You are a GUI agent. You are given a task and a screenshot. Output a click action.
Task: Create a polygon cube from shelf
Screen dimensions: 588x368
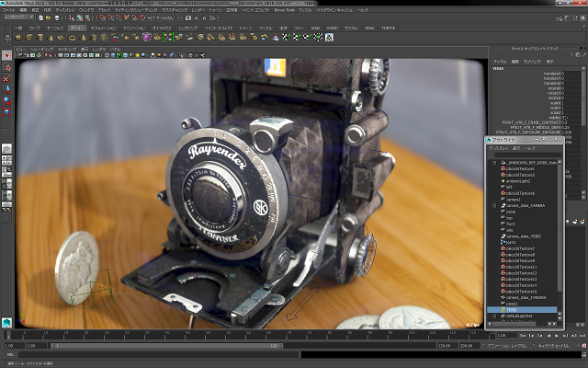click(x=29, y=37)
